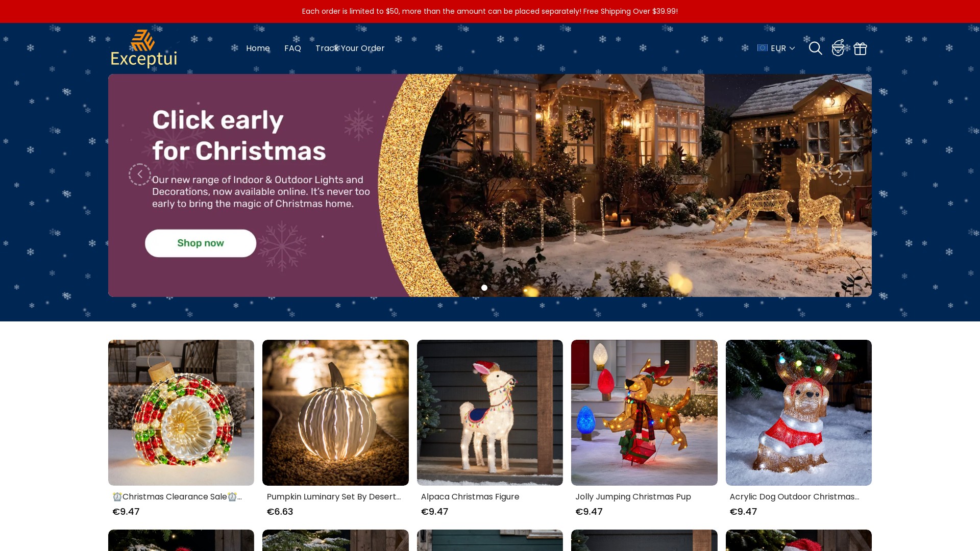Viewport: 980px width, 551px height.
Task: Click the Acrylic Dog Outdoor Christmas image
Action: (799, 413)
